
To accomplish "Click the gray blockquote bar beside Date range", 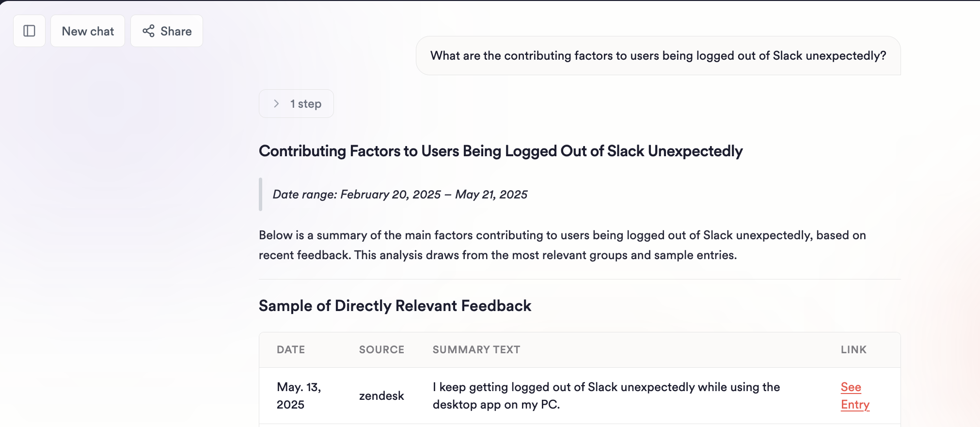I will click(x=261, y=195).
